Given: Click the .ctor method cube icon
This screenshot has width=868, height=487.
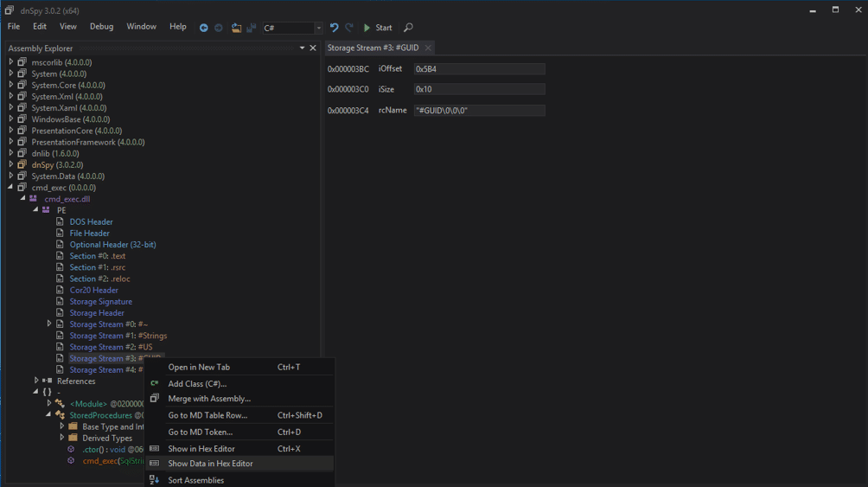Looking at the screenshot, I should (71, 449).
